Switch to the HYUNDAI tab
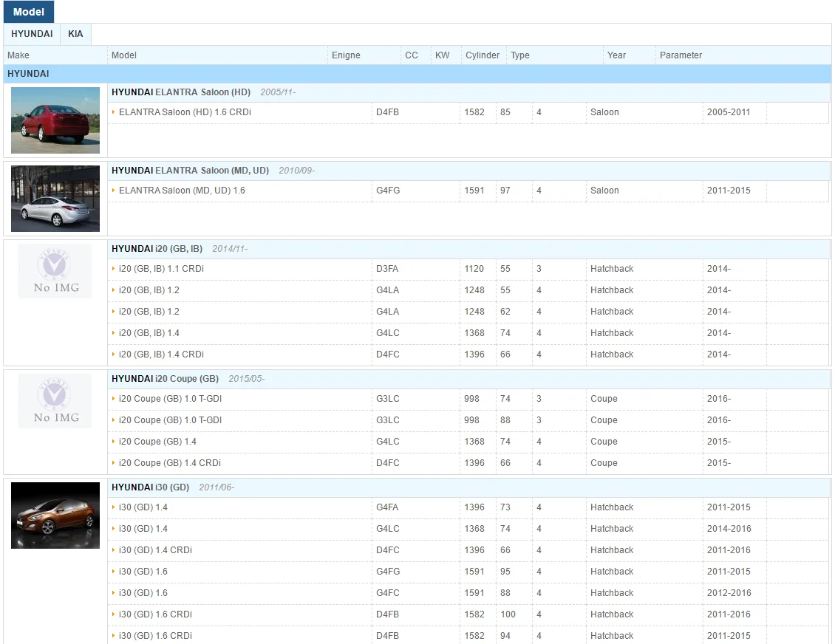 point(32,33)
